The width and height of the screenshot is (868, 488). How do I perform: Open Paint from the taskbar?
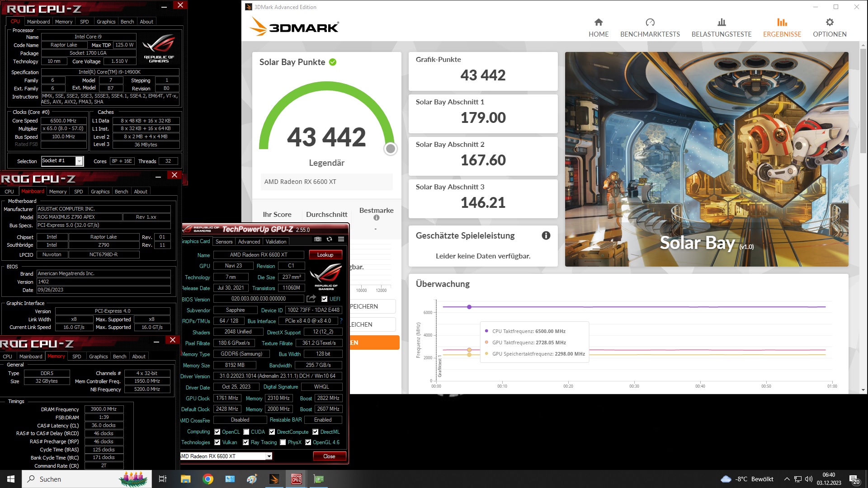click(x=252, y=479)
